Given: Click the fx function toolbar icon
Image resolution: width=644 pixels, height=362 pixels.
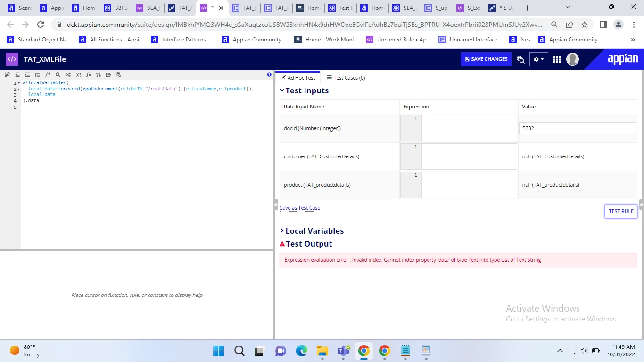Looking at the screenshot, I should 88,74.
